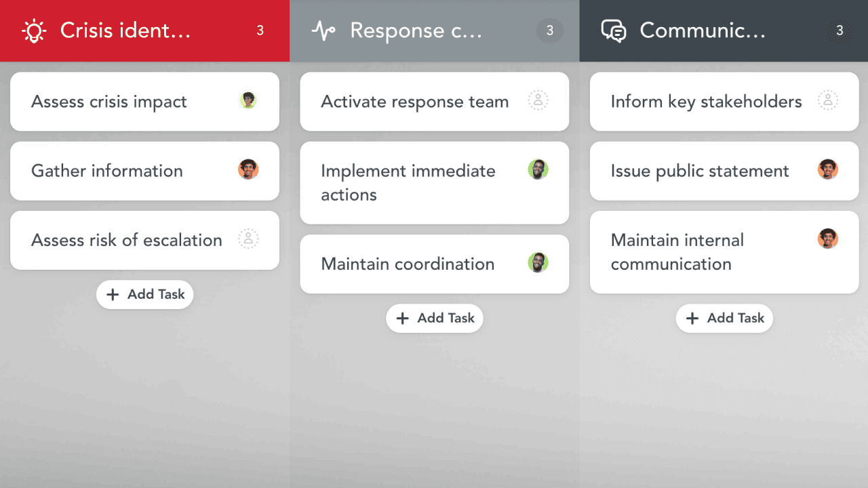
Task: Click the task count badge in Crisis header
Action: 260,30
